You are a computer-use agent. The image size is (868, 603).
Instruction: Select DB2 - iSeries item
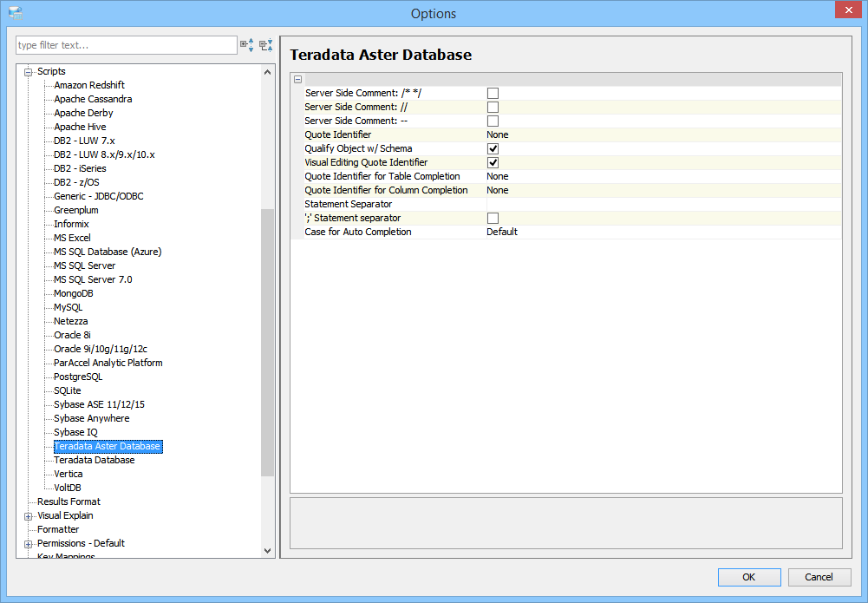(80, 167)
